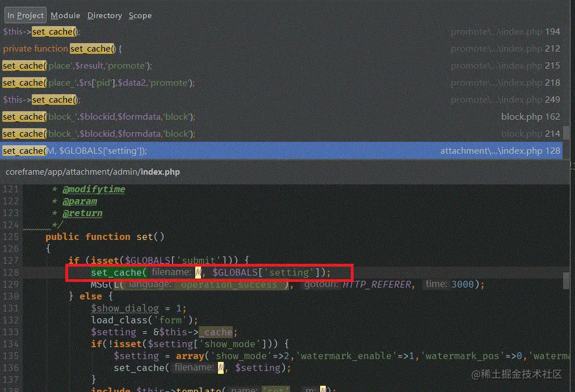The image size is (575, 392).
Task: Click _cache property on line 133
Action: [x=216, y=332]
